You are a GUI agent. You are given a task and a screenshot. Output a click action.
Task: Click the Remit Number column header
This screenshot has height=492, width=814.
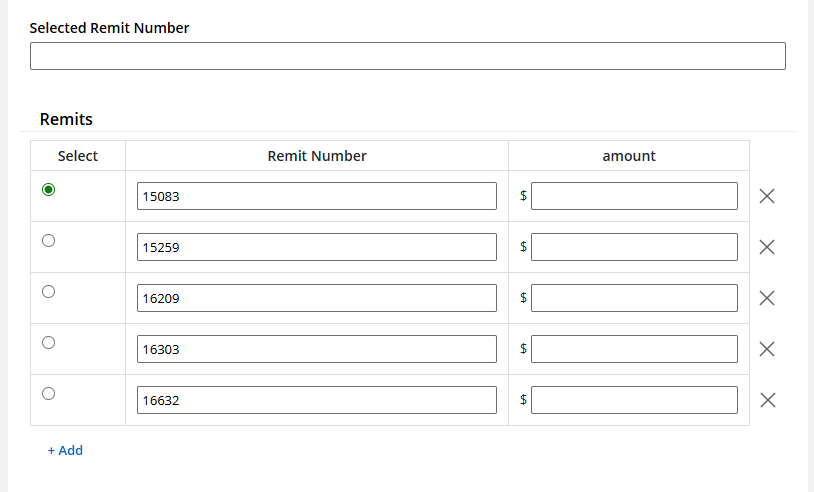pyautogui.click(x=317, y=156)
